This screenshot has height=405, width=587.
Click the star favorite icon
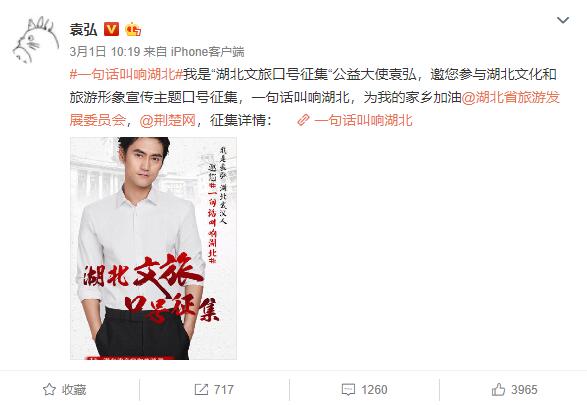(x=49, y=390)
